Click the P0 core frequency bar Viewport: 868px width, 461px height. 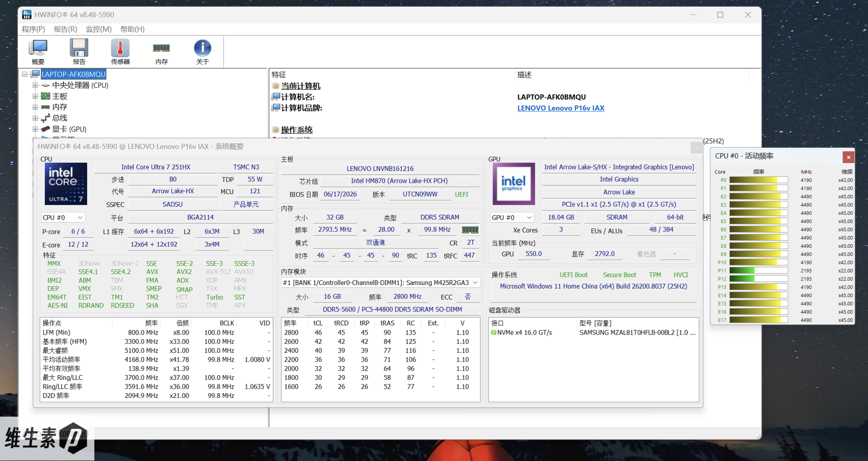pos(758,180)
